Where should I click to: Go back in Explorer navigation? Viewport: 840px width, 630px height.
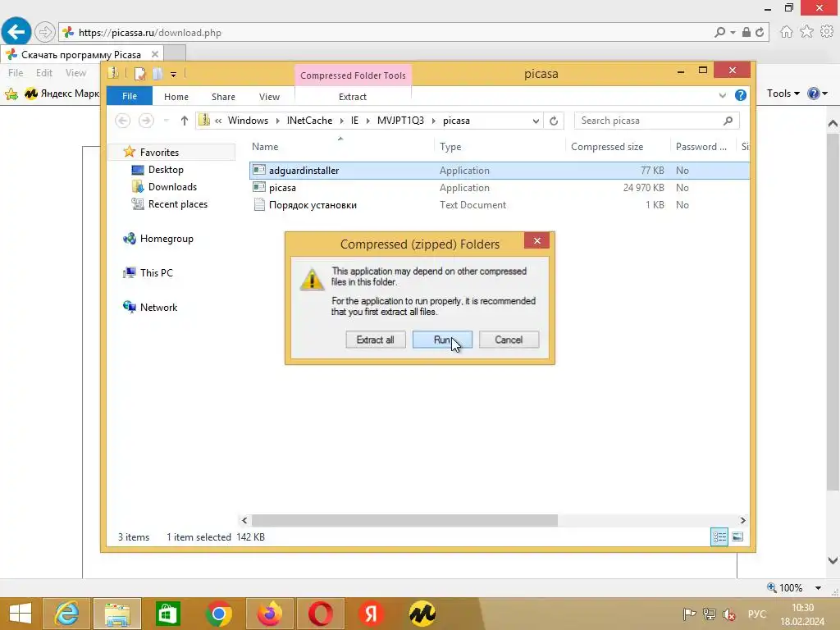[123, 121]
